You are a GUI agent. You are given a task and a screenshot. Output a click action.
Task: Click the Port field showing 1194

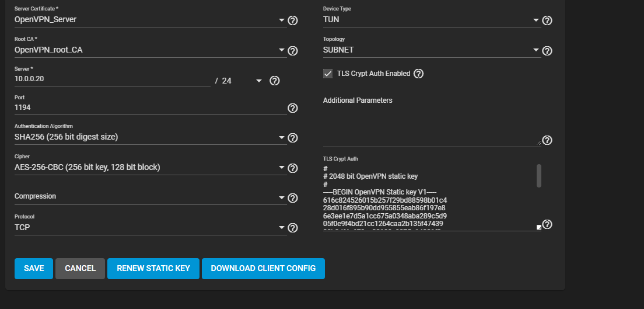click(x=150, y=107)
